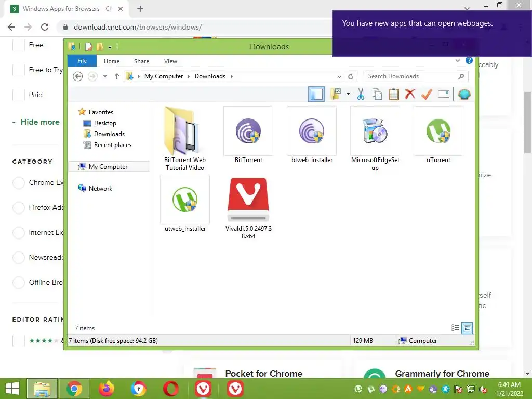Click the Rename toolbar icon
Image resolution: width=532 pixels, height=399 pixels.
(x=444, y=94)
